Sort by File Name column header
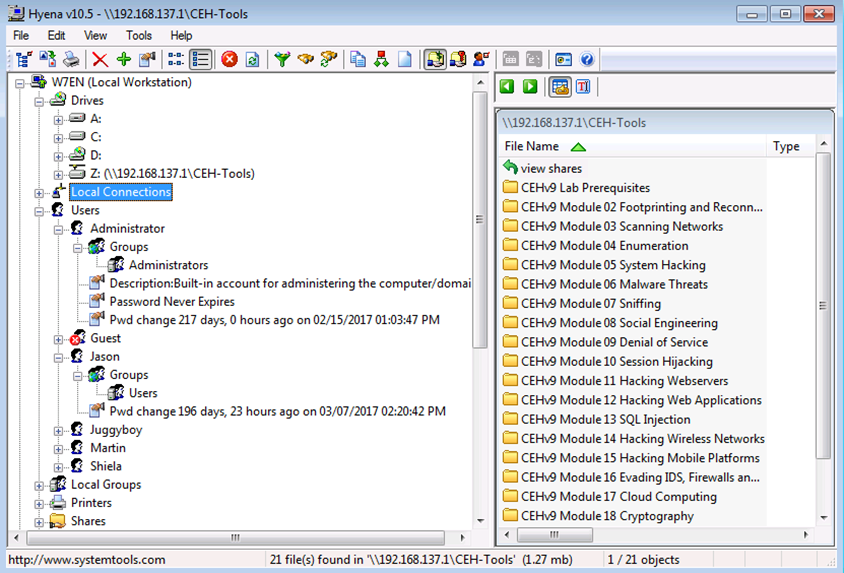Viewport: 844px width, 573px height. tap(632, 146)
